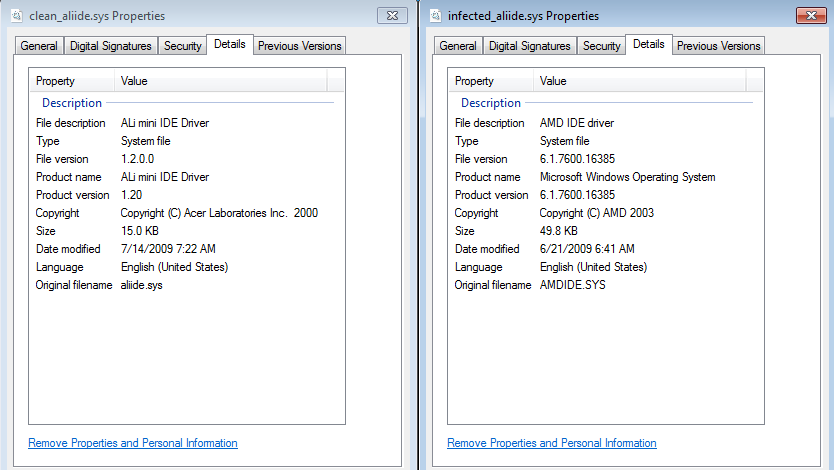Screen dimensions: 834x470
Task: Open Digital Signatures tab in infected_aliide.sys window
Action: pos(530,46)
